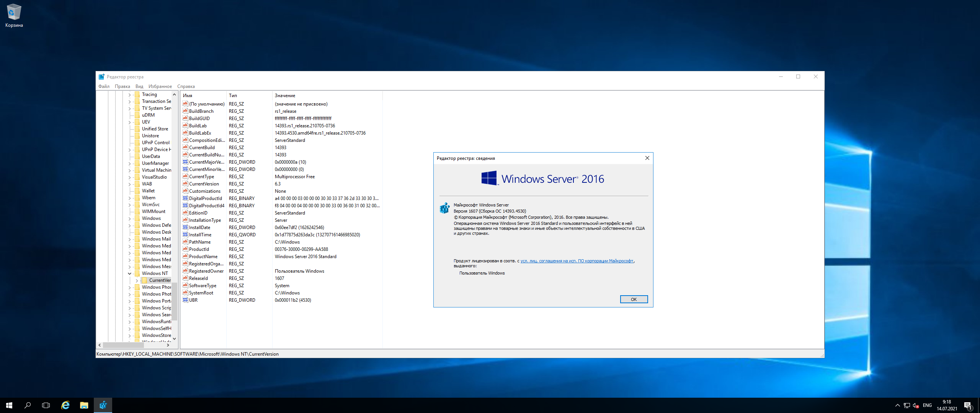The width and height of the screenshot is (980, 413).
Task: Click the registry icon in About dialog
Action: [x=444, y=208]
